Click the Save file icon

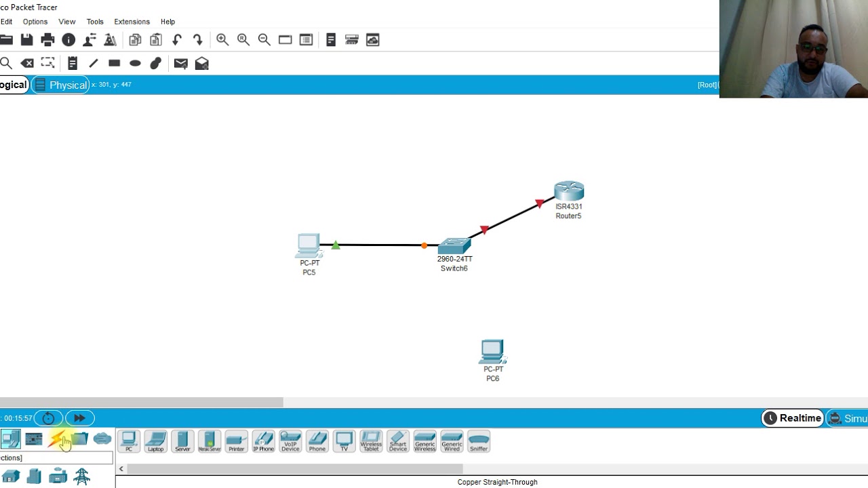pos(26,40)
